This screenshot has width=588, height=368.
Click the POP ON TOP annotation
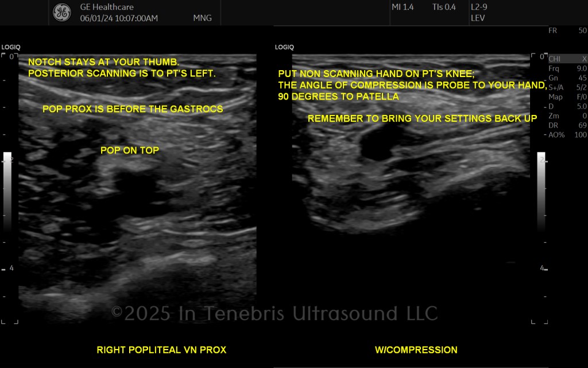tap(130, 150)
